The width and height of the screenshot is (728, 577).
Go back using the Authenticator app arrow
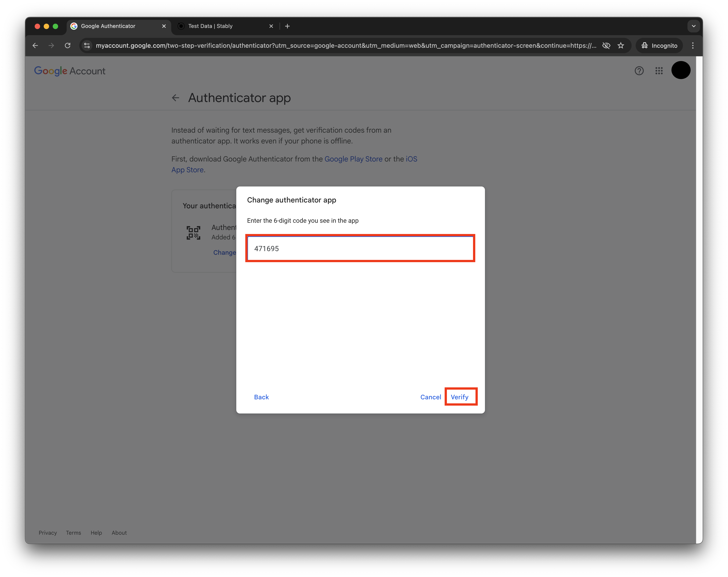(175, 98)
